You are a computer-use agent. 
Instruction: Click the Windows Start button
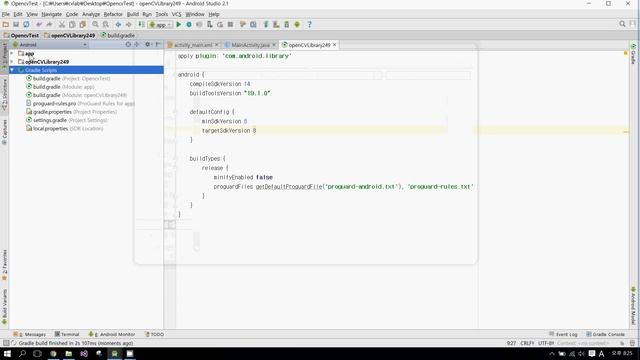point(7,353)
